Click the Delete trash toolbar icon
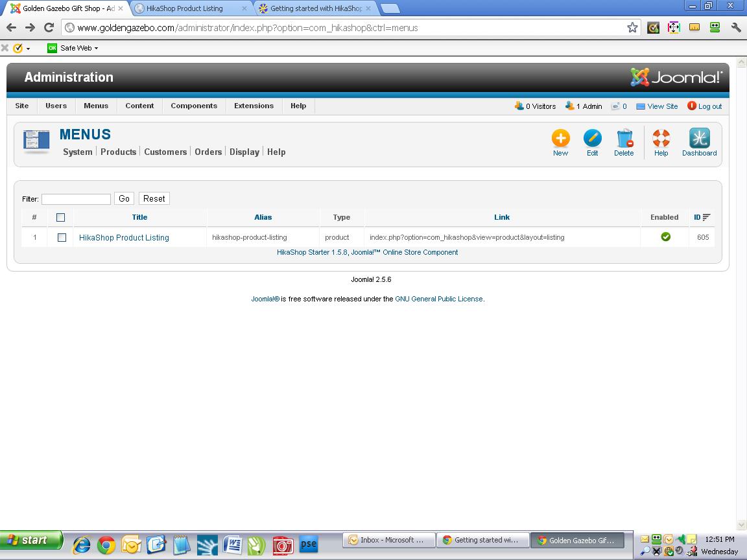The image size is (747, 560). [x=624, y=139]
